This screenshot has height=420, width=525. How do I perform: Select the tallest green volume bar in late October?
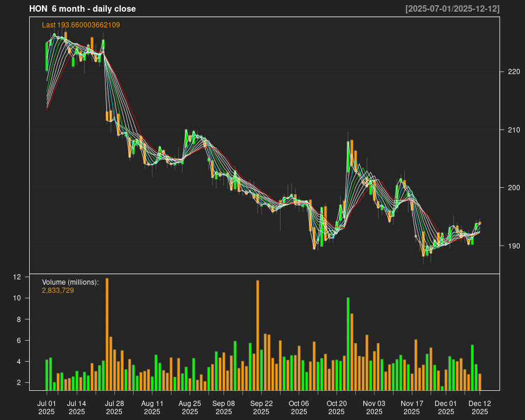(348, 344)
